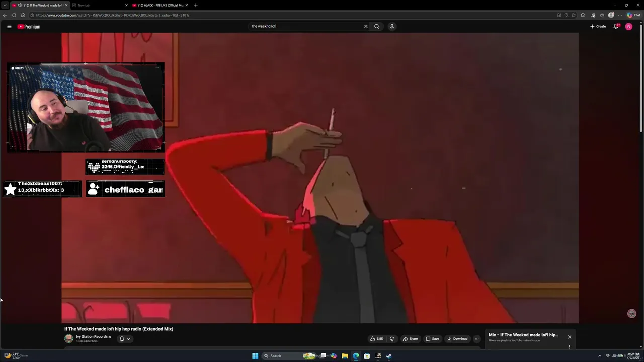
Task: Share the video
Action: 411,339
